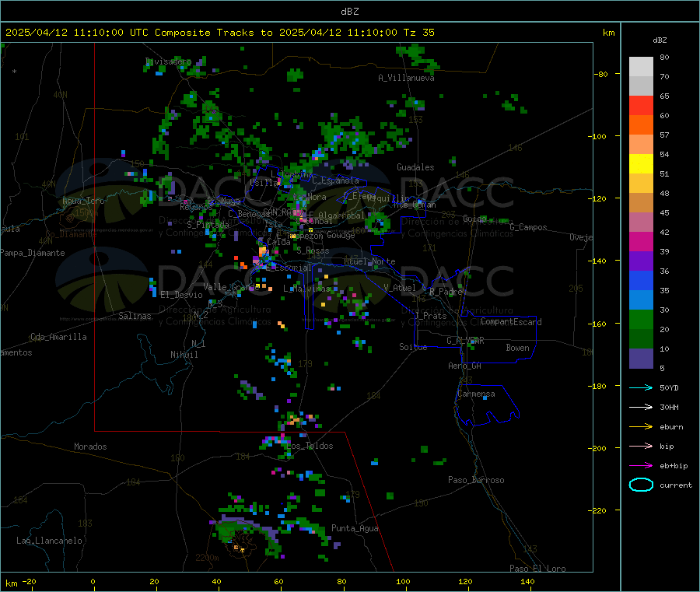
Task: Click the magenta eb+bip arrow legend icon
Action: [641, 466]
